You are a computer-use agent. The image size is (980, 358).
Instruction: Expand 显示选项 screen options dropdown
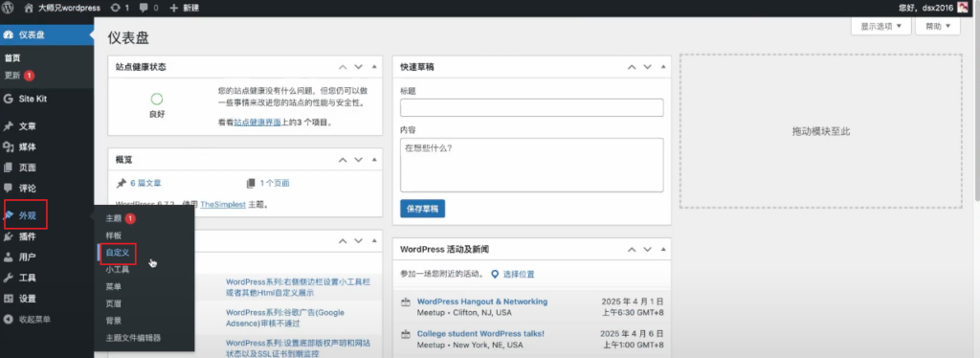click(880, 26)
